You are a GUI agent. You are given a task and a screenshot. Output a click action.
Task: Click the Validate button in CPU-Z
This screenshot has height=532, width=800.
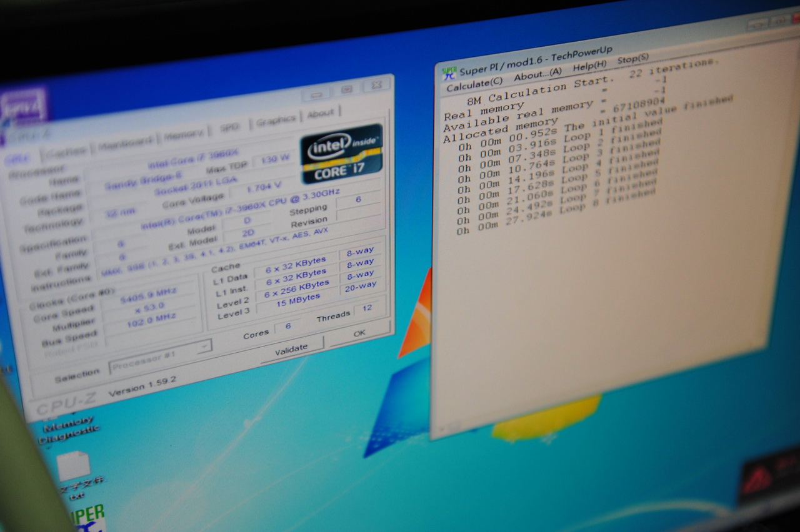pyautogui.click(x=291, y=348)
